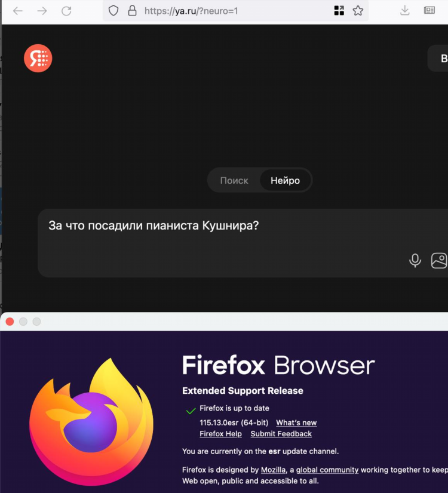The width and height of the screenshot is (448, 493).
Task: Click the ya.ru address bar URL
Action: click(191, 11)
